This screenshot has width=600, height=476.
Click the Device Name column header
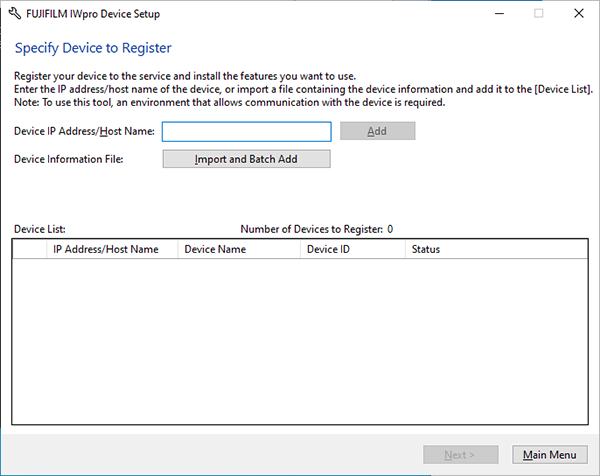(239, 249)
